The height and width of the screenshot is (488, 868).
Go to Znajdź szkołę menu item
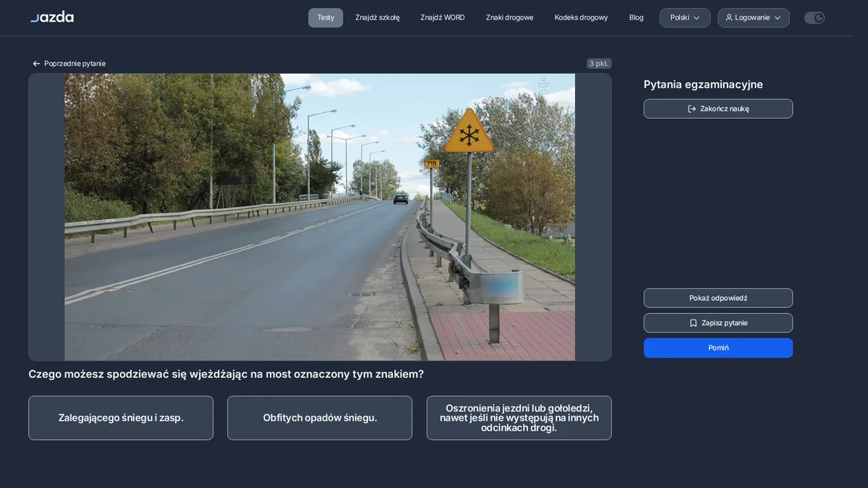[x=378, y=17]
